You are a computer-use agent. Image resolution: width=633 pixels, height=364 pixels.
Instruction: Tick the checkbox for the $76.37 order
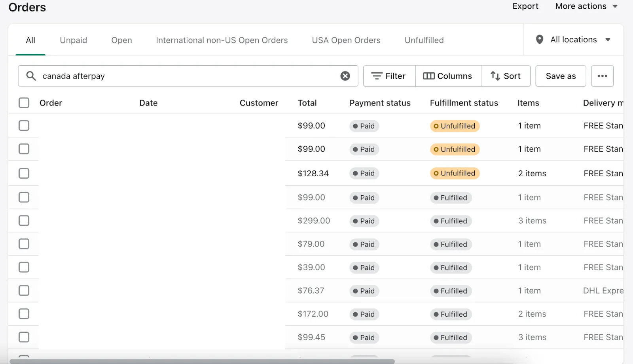pos(24,290)
